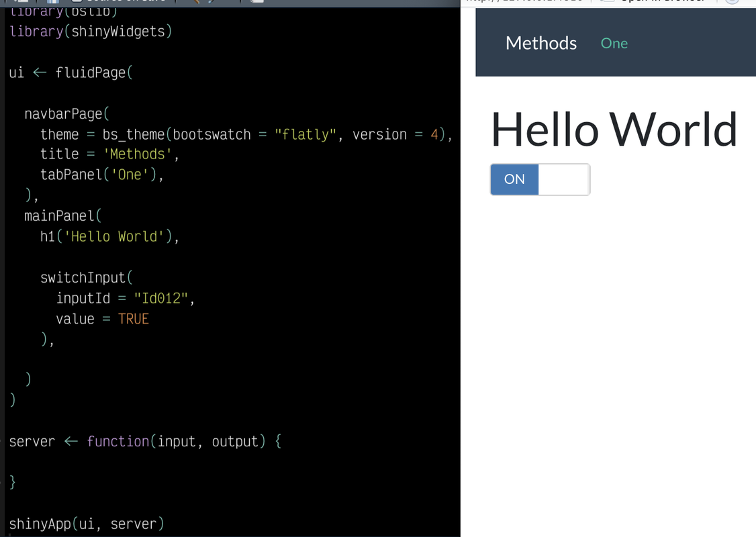Toggle the ON switch input

[540, 179]
